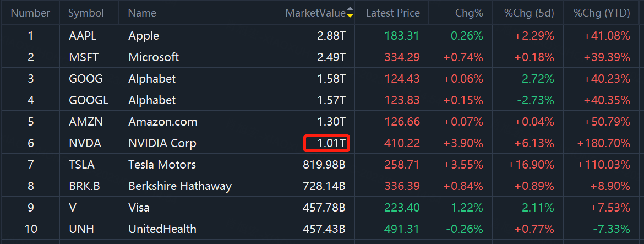
Task: Sort by %Chg (5d) column header
Action: [530, 13]
